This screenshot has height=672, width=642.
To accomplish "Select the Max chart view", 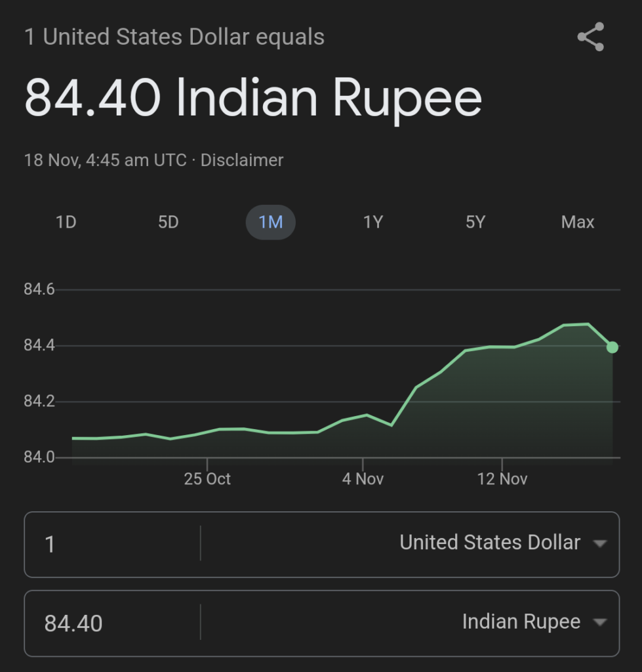I will tap(577, 222).
